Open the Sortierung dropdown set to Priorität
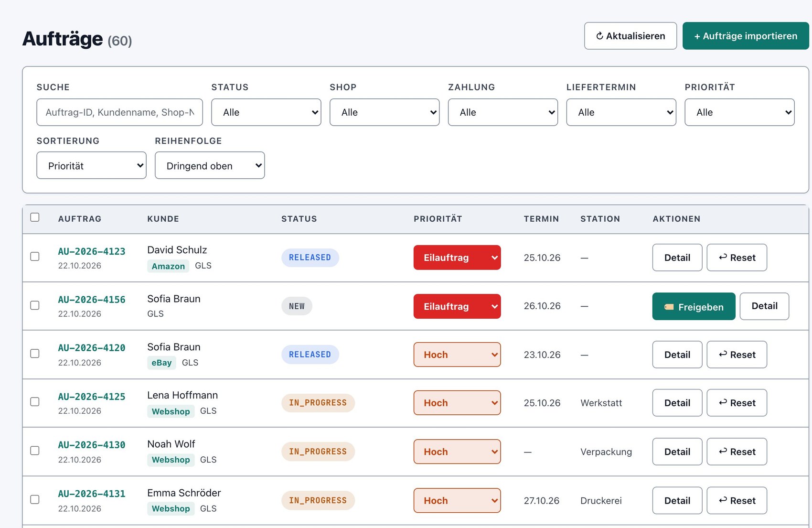The width and height of the screenshot is (812, 528). [91, 165]
